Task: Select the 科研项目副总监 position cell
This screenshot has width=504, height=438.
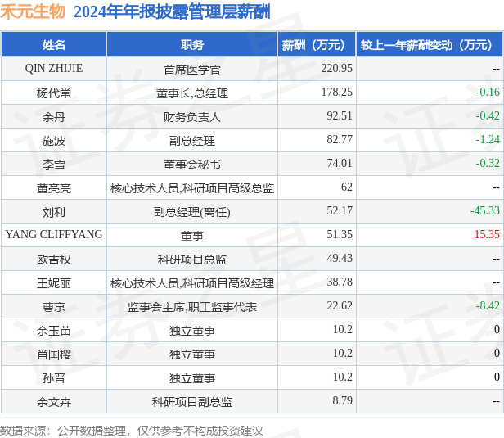Action: coord(192,402)
